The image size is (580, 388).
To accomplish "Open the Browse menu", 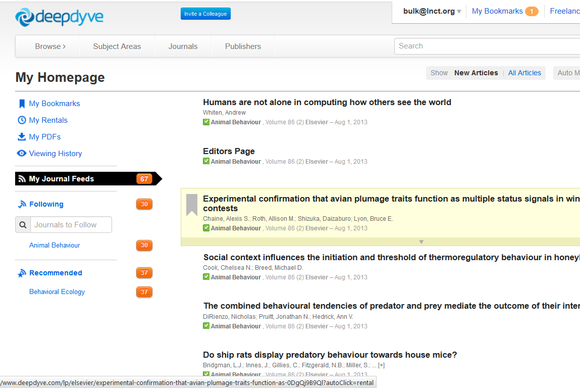I will (x=50, y=47).
